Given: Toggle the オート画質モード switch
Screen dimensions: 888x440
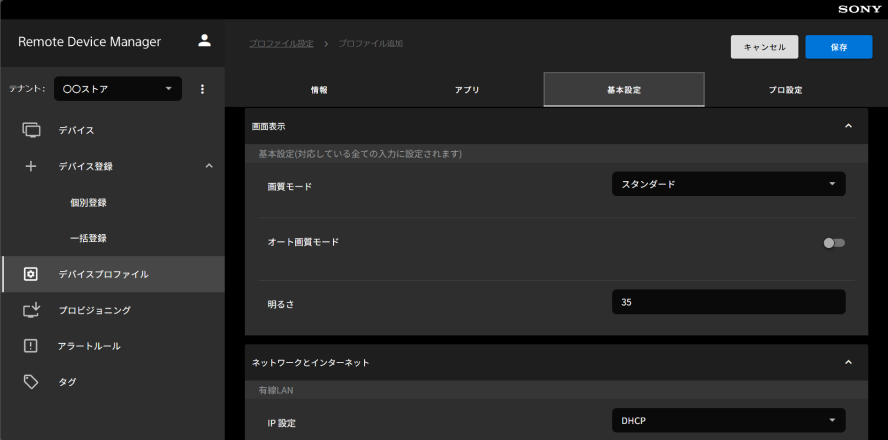Looking at the screenshot, I should 834,242.
